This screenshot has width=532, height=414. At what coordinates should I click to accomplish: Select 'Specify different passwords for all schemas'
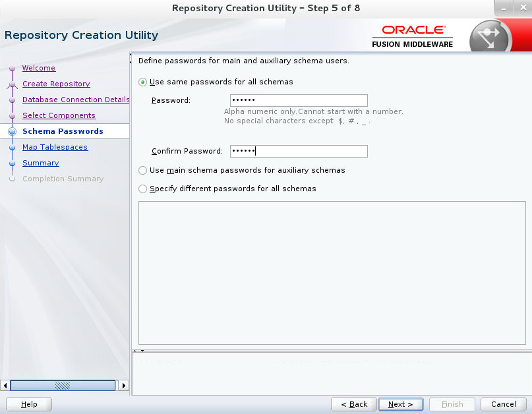(142, 189)
